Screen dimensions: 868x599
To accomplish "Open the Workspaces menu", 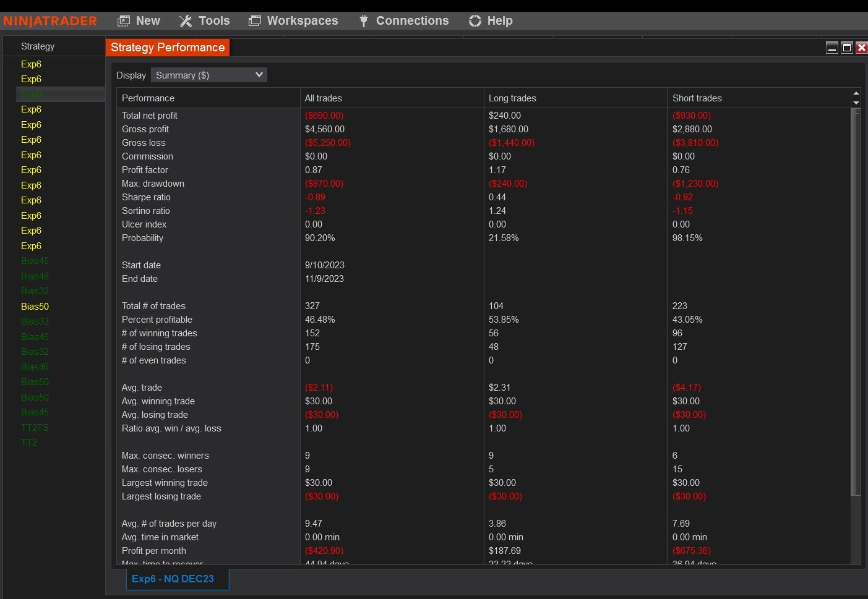I will [x=293, y=21].
